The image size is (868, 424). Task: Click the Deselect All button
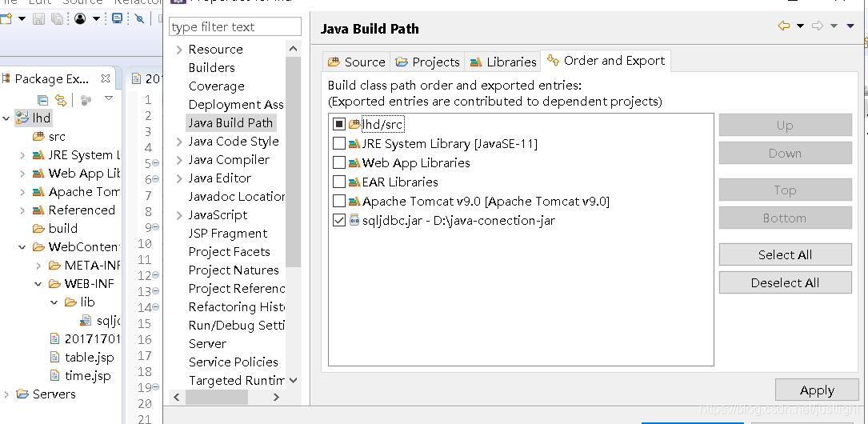click(785, 283)
